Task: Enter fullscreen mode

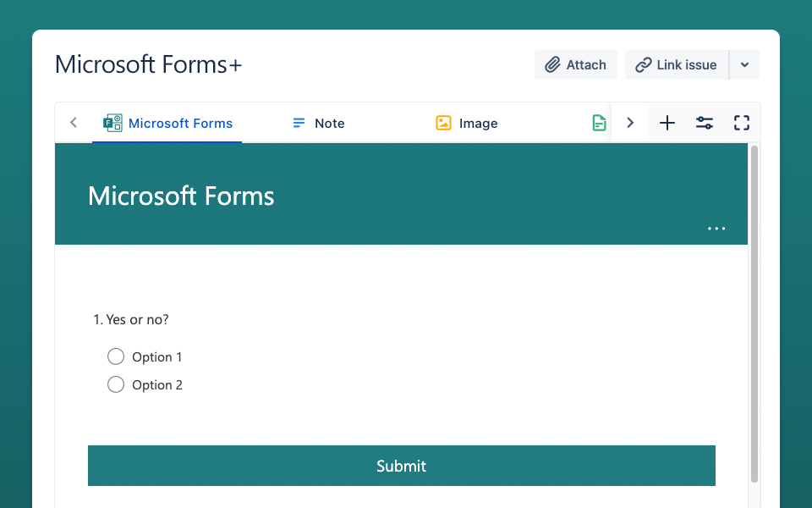Action: point(742,123)
